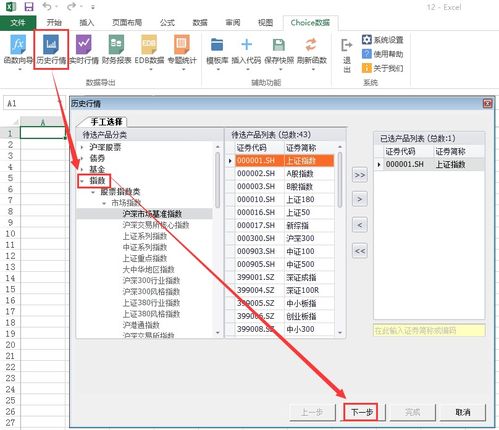The width and height of the screenshot is (499, 430).
Task: Expand the 沪深股票 tree node
Action: pyautogui.click(x=82, y=147)
